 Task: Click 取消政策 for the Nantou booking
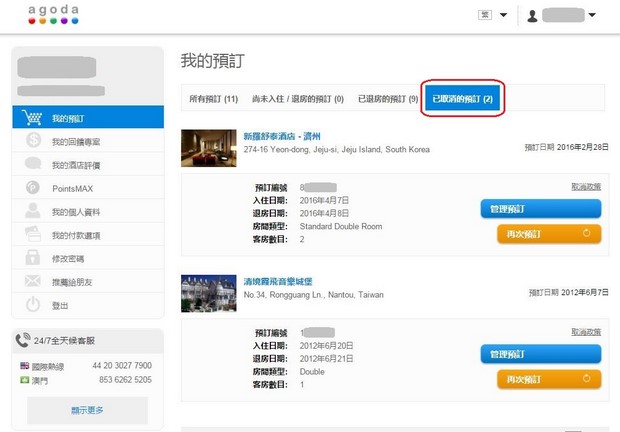coord(586,332)
